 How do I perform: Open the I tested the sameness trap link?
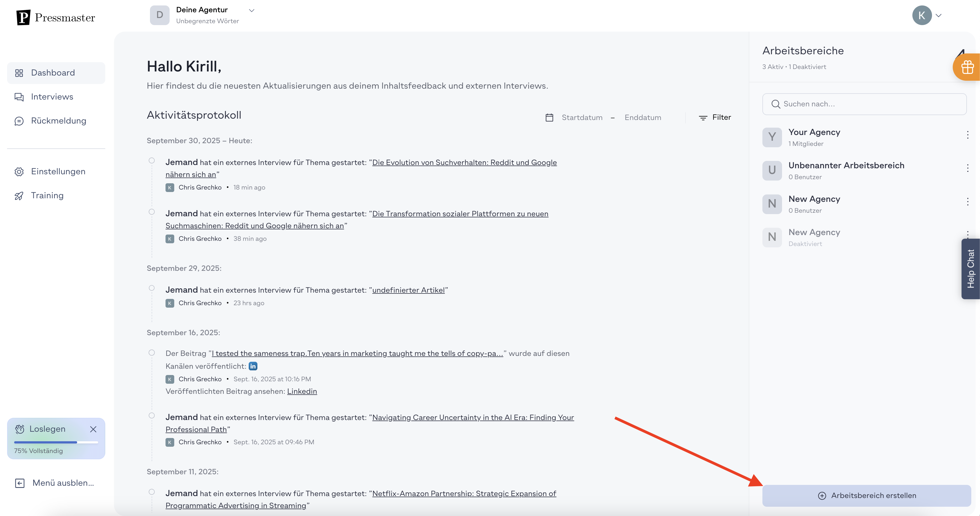pos(357,353)
